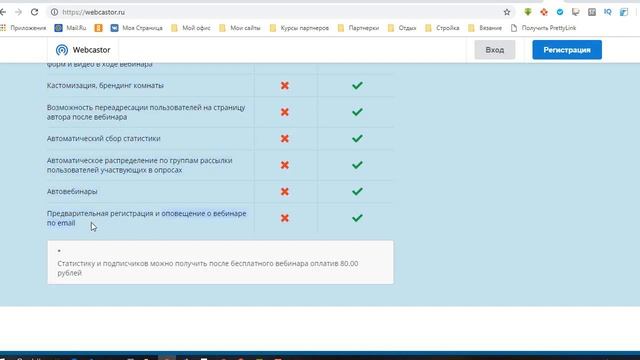Reload the page with the refresh icon
The image size is (640, 360).
pyautogui.click(x=35, y=12)
